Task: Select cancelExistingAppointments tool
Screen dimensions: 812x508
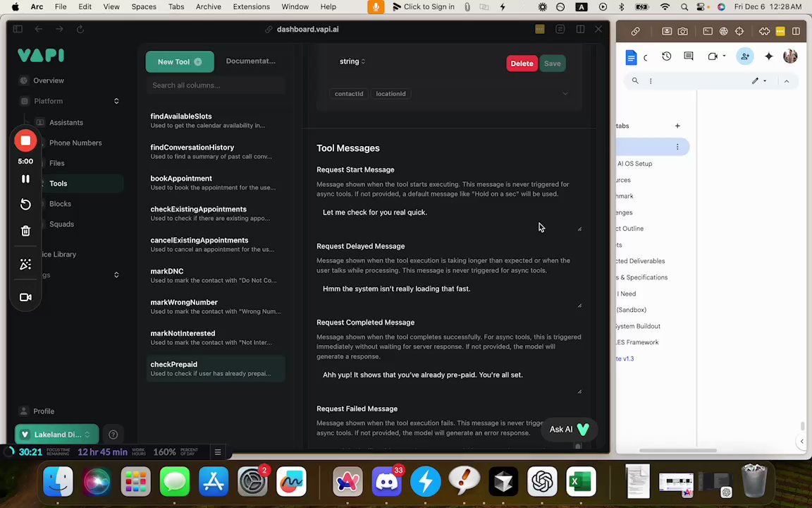Action: click(x=216, y=244)
